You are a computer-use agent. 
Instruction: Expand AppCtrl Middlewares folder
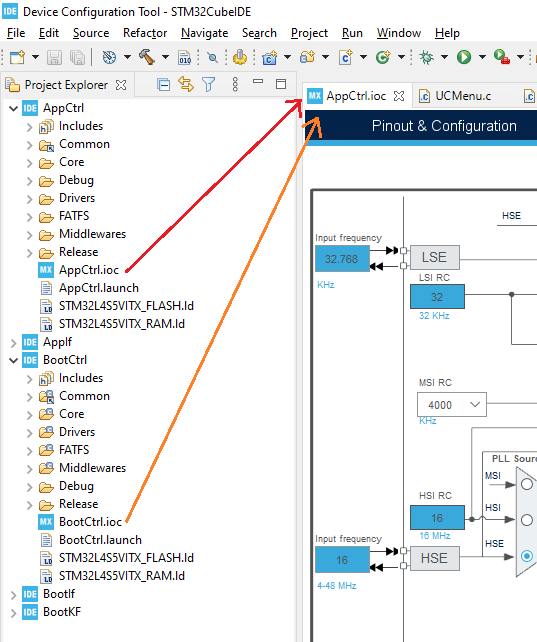point(29,235)
